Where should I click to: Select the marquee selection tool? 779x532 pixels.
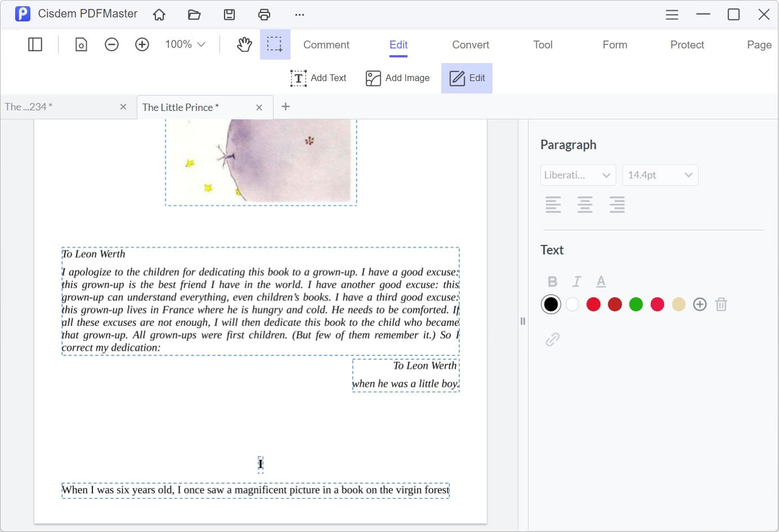[x=275, y=44]
